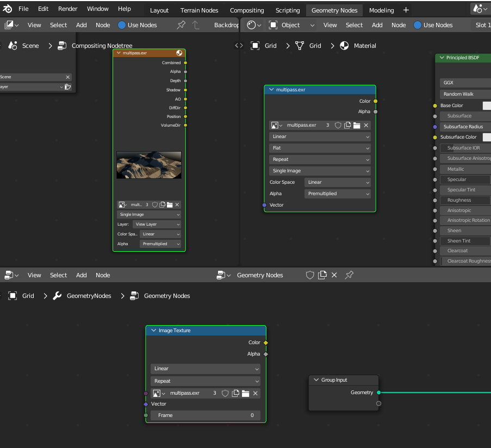The height and width of the screenshot is (448, 491).
Task: Unlink image in shader multipass.exr node
Action: point(366,125)
